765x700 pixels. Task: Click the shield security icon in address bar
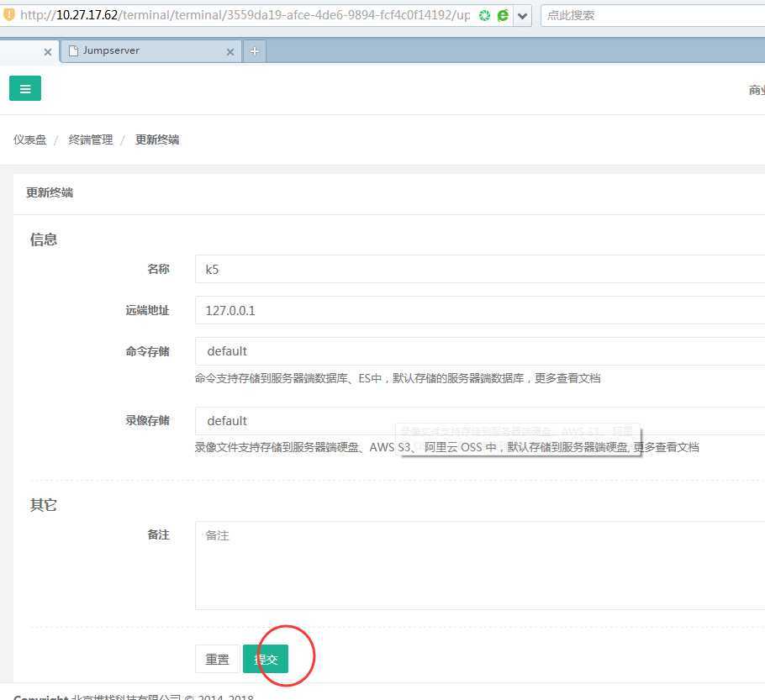(8, 14)
